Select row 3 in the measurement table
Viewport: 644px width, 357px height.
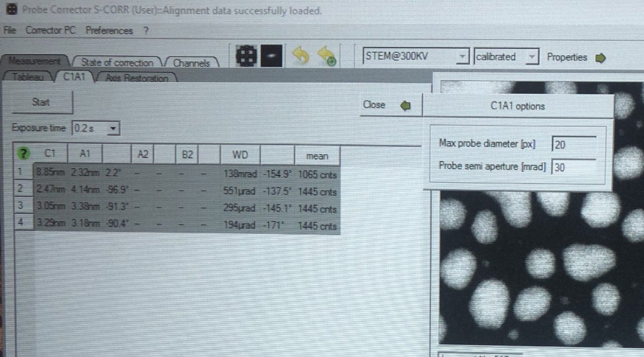(x=20, y=208)
